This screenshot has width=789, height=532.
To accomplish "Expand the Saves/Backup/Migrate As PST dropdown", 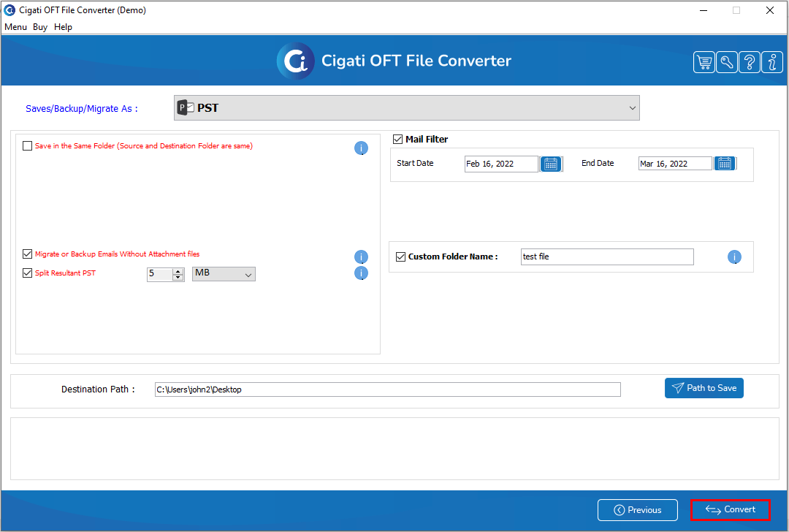I will tap(407, 107).
